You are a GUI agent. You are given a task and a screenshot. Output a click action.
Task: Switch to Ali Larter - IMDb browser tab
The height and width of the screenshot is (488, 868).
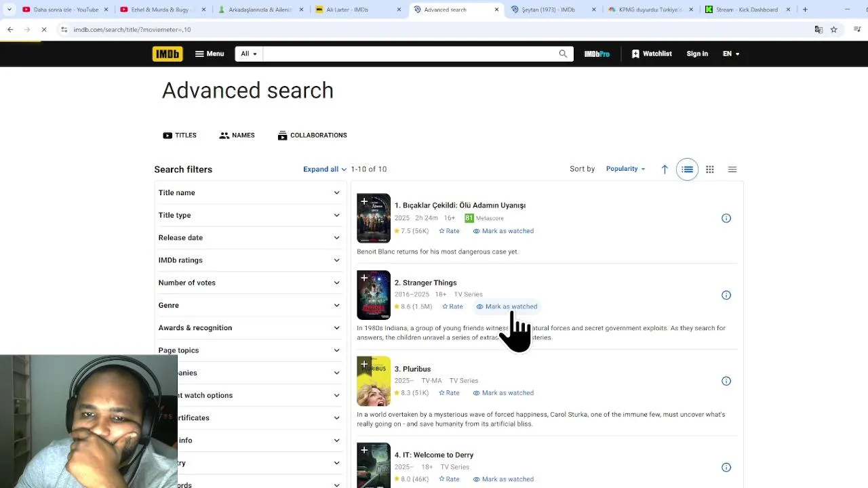coord(356,9)
